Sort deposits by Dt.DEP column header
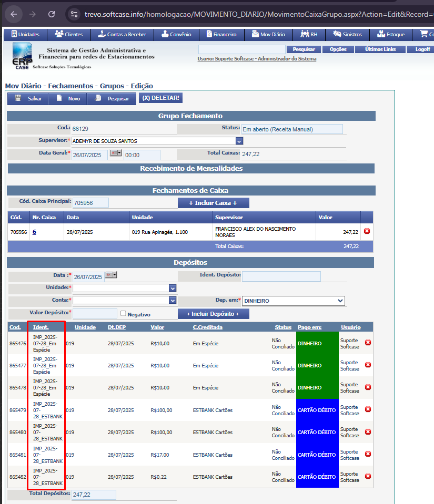The width and height of the screenshot is (434, 504). click(x=116, y=327)
